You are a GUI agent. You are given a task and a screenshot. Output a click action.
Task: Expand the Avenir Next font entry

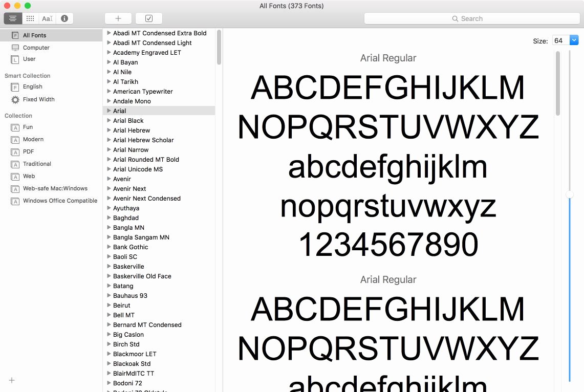click(107, 188)
